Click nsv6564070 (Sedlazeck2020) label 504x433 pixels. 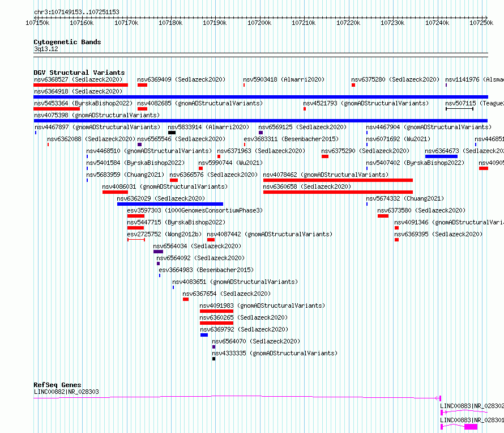click(256, 341)
